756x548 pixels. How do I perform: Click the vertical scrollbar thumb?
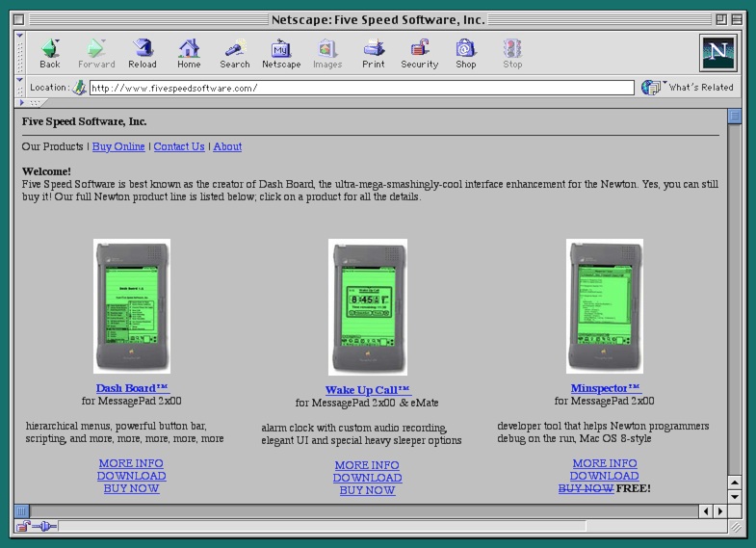[734, 117]
